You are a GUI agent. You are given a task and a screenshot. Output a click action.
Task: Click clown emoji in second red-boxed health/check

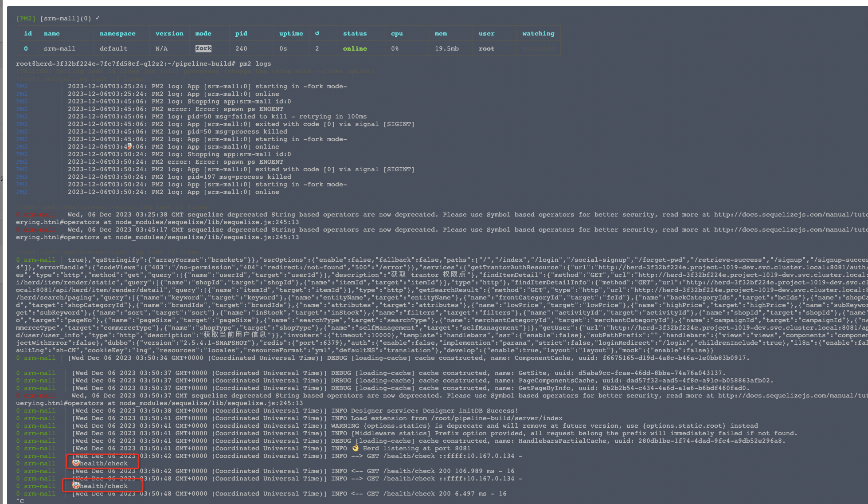click(x=76, y=485)
